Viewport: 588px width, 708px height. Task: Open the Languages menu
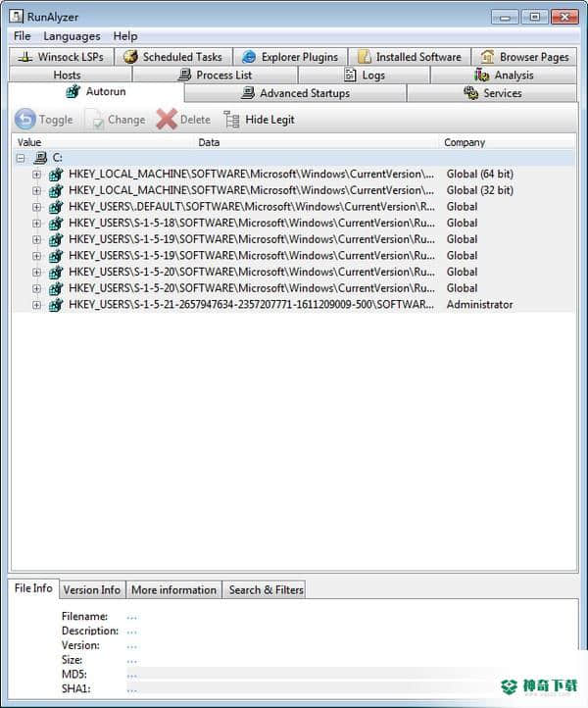pos(72,36)
